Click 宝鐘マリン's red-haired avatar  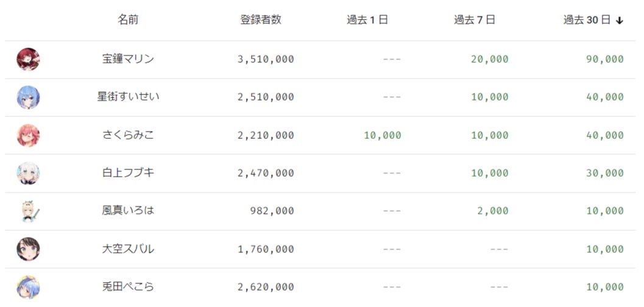(29, 60)
